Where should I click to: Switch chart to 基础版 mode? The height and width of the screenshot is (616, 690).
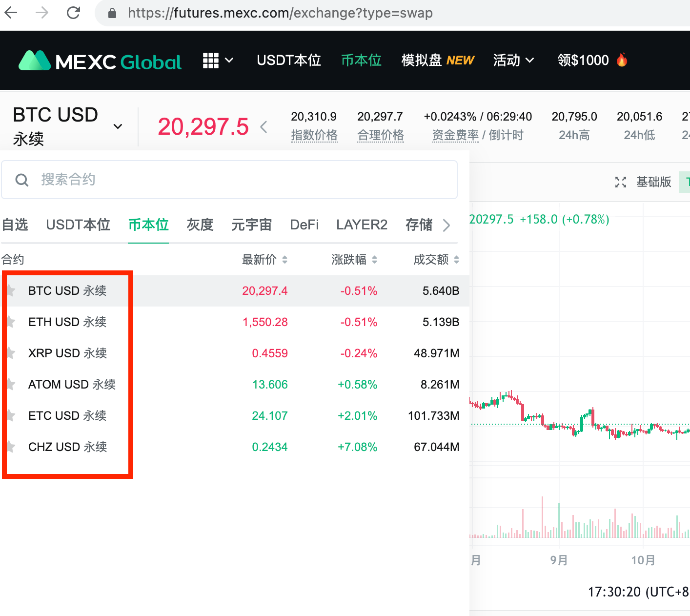[x=654, y=182]
